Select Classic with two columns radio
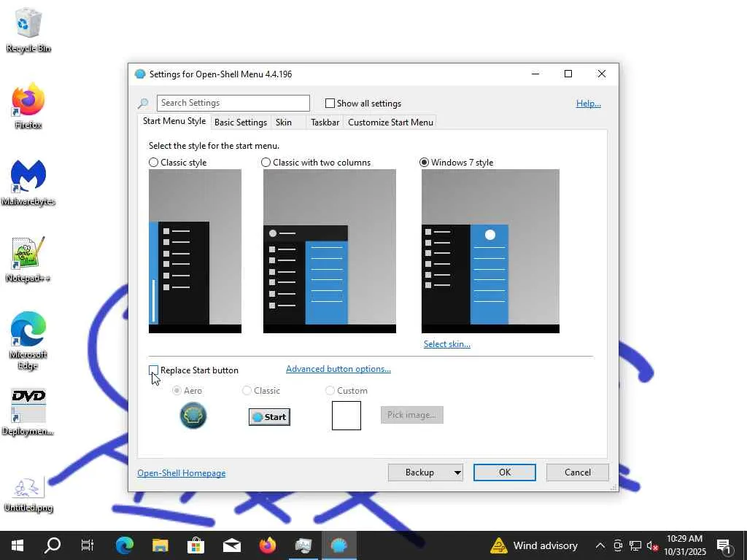 tap(266, 163)
